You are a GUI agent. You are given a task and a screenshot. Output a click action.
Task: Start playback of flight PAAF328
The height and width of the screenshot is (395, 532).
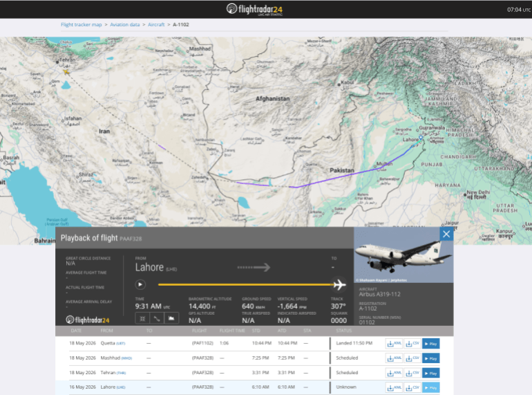tap(140, 284)
